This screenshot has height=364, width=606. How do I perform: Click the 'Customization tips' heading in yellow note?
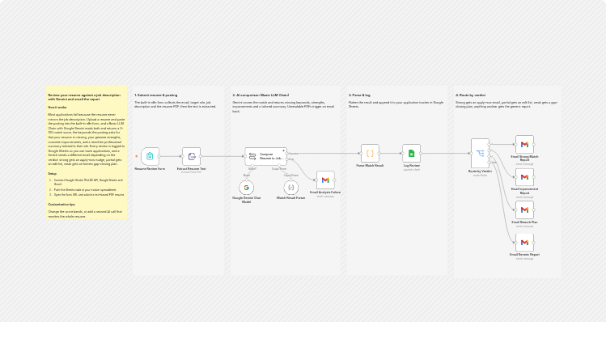[x=61, y=205]
